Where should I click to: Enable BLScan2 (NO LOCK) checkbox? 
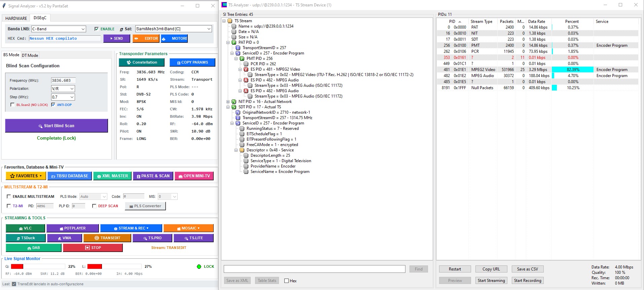(x=12, y=105)
